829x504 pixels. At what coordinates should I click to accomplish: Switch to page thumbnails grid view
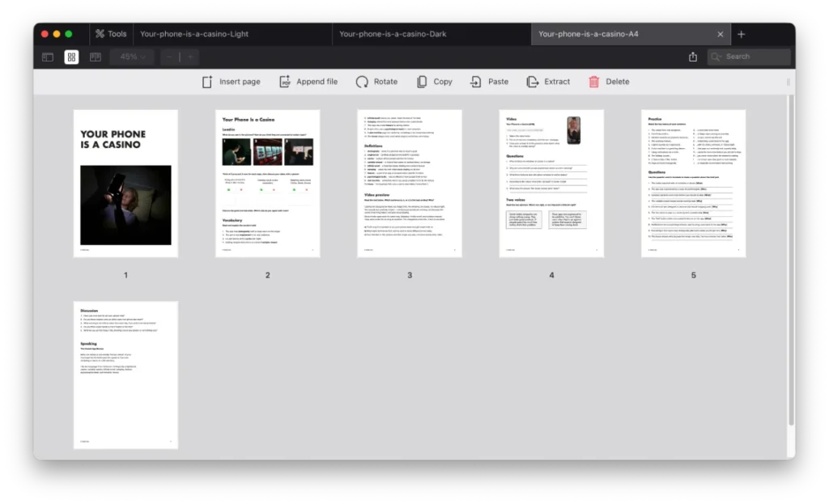click(x=71, y=57)
